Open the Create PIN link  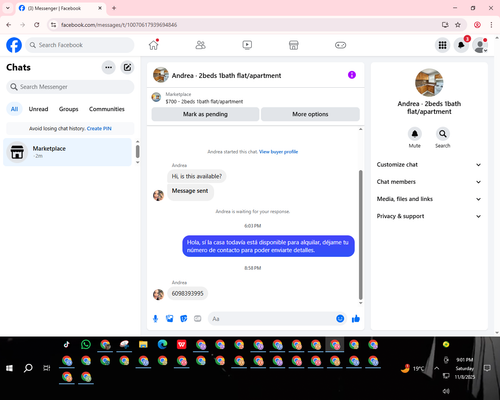point(99,129)
